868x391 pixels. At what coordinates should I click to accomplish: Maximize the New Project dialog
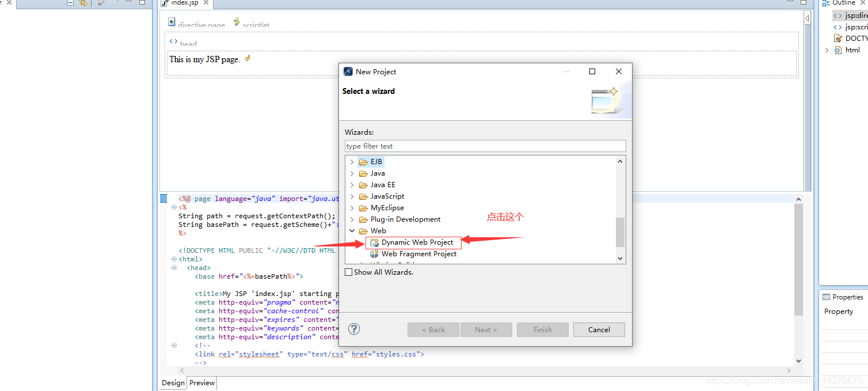tap(592, 71)
